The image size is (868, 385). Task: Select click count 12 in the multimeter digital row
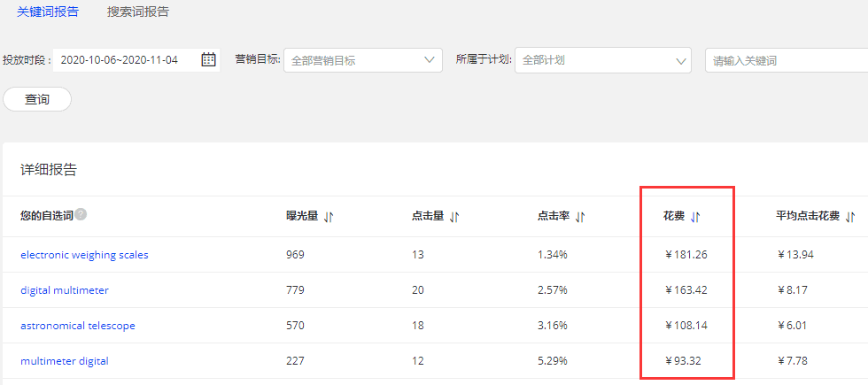417,361
